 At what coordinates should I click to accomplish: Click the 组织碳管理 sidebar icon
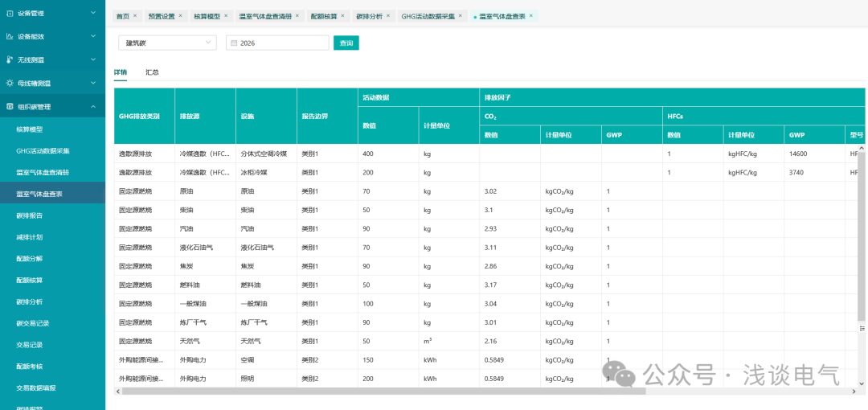(x=10, y=106)
